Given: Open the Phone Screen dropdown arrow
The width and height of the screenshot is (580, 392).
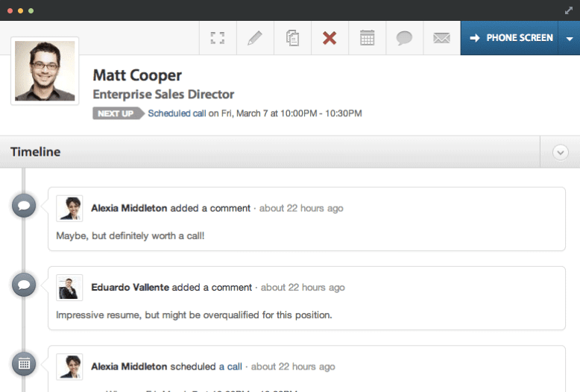Looking at the screenshot, I should pyautogui.click(x=569, y=38).
